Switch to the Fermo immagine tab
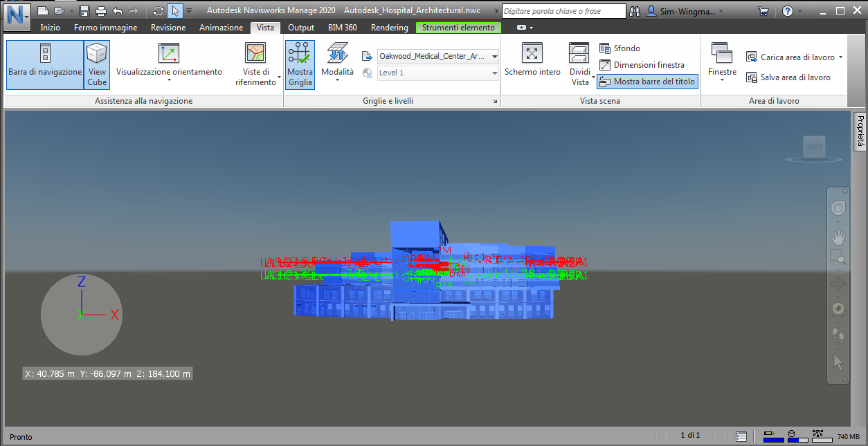Viewport: 868px width, 446px height. pyautogui.click(x=105, y=28)
